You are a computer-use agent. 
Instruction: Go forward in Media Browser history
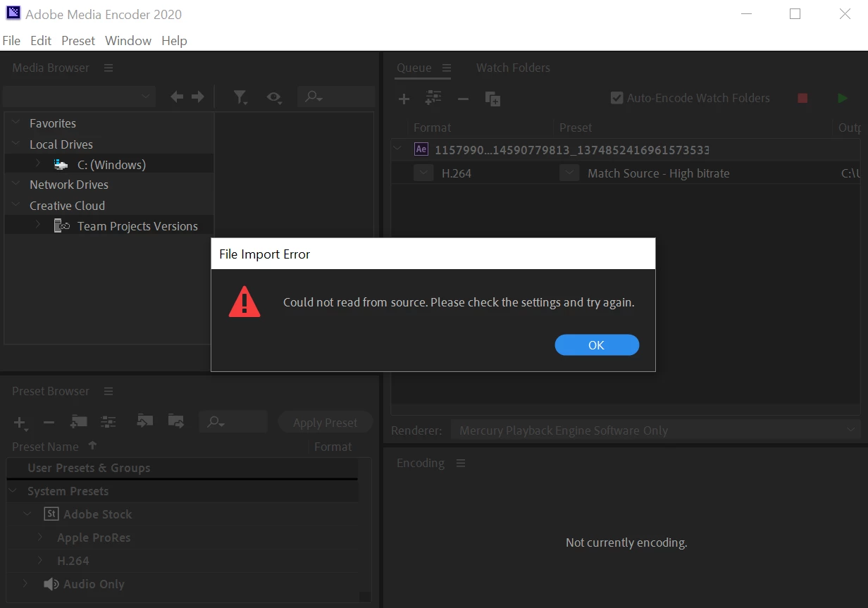pos(198,97)
